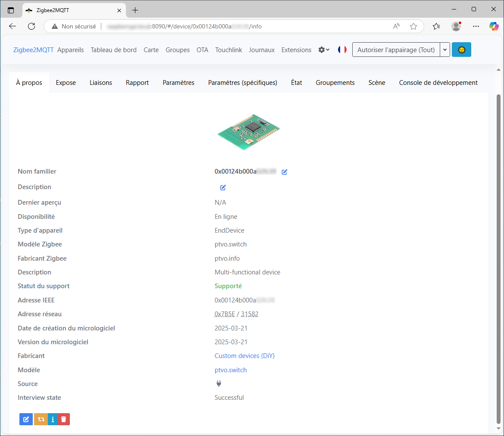Image resolution: width=504 pixels, height=436 pixels.
Task: Select the À propos tab
Action: click(x=29, y=83)
